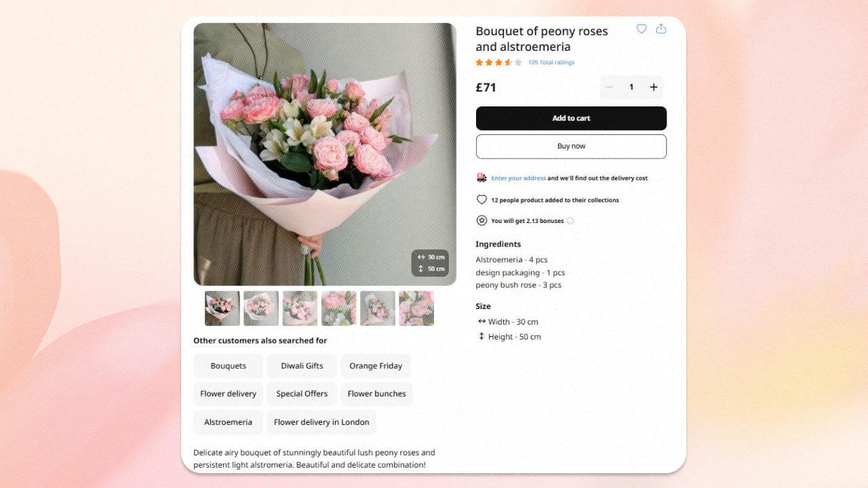Click the Special Offers tag
Viewport: 868px width, 488px height.
click(x=302, y=394)
